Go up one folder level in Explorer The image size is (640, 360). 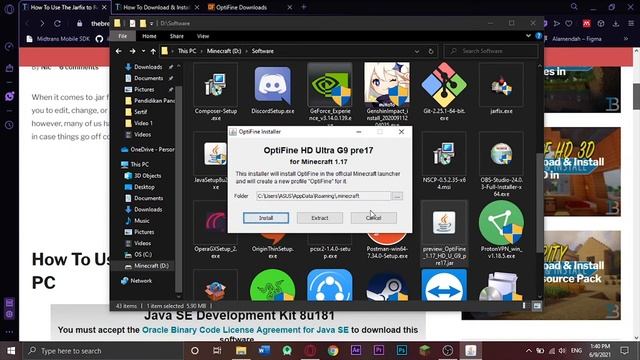[x=153, y=51]
